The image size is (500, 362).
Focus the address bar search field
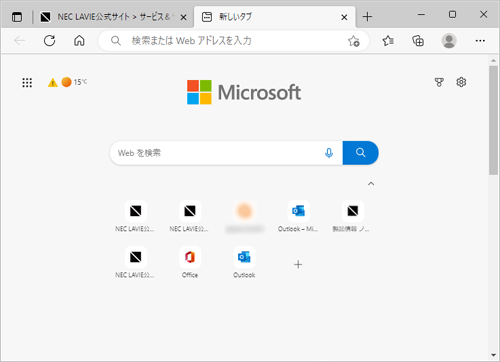pos(233,41)
